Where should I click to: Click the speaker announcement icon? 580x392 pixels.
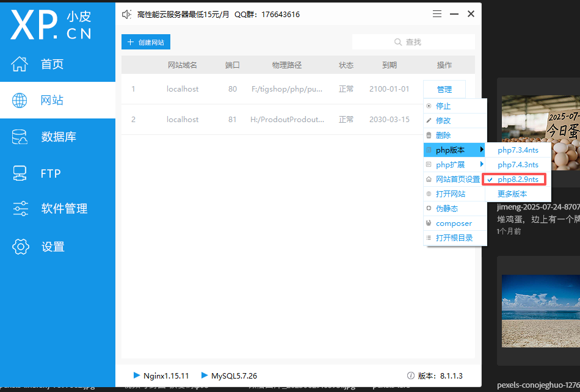tap(127, 14)
